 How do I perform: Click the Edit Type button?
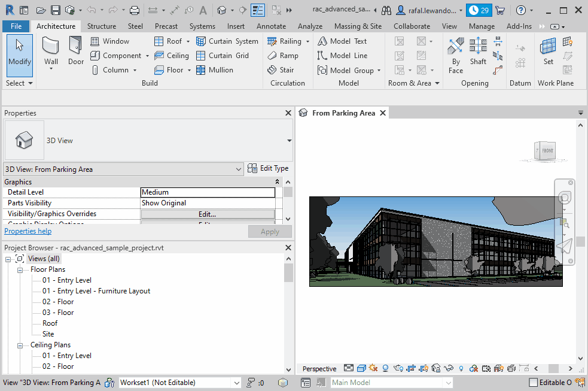point(270,168)
